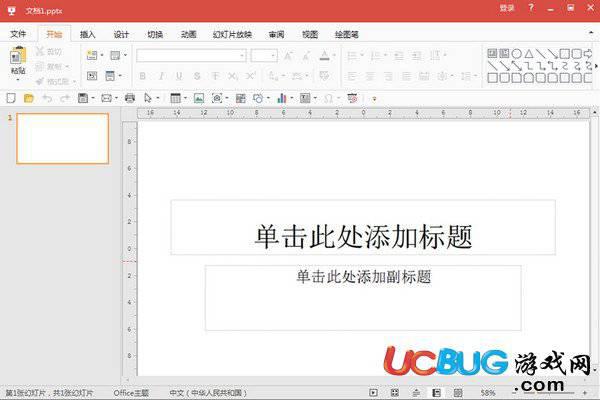The height and width of the screenshot is (400, 600).
Task: Switch to the 视图 (View) tab
Action: (x=310, y=34)
